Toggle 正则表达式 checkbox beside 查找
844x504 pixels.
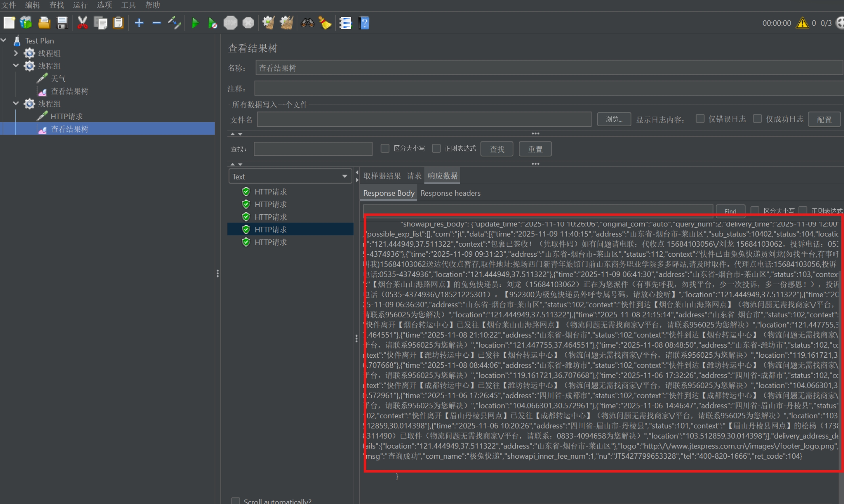pyautogui.click(x=436, y=148)
